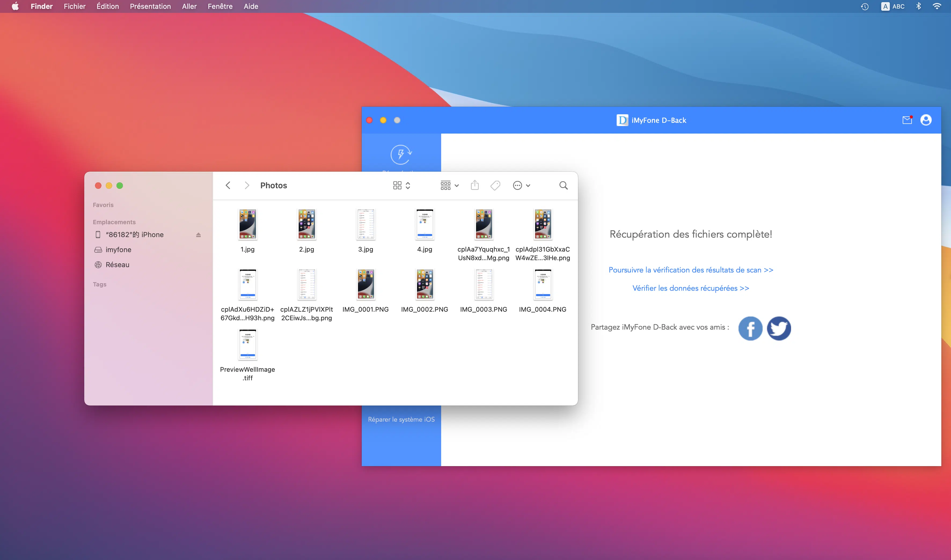
Task: Click the Finder share button
Action: click(x=474, y=185)
